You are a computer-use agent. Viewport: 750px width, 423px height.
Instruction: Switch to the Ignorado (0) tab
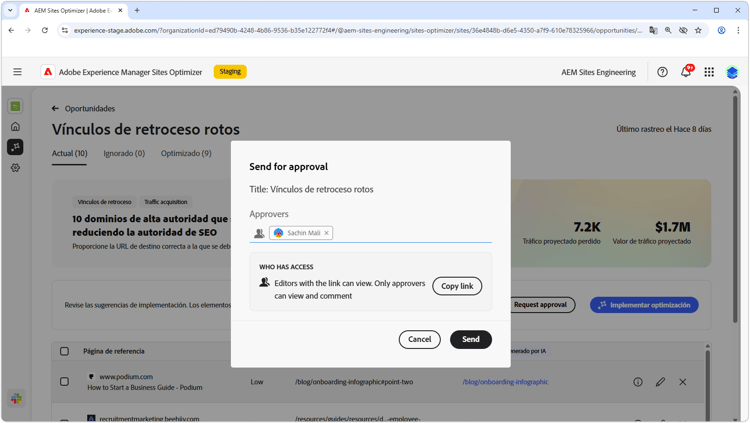[124, 154]
